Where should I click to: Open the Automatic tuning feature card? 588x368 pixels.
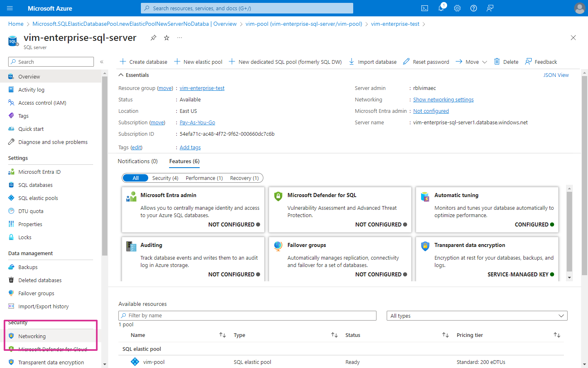[x=487, y=210]
